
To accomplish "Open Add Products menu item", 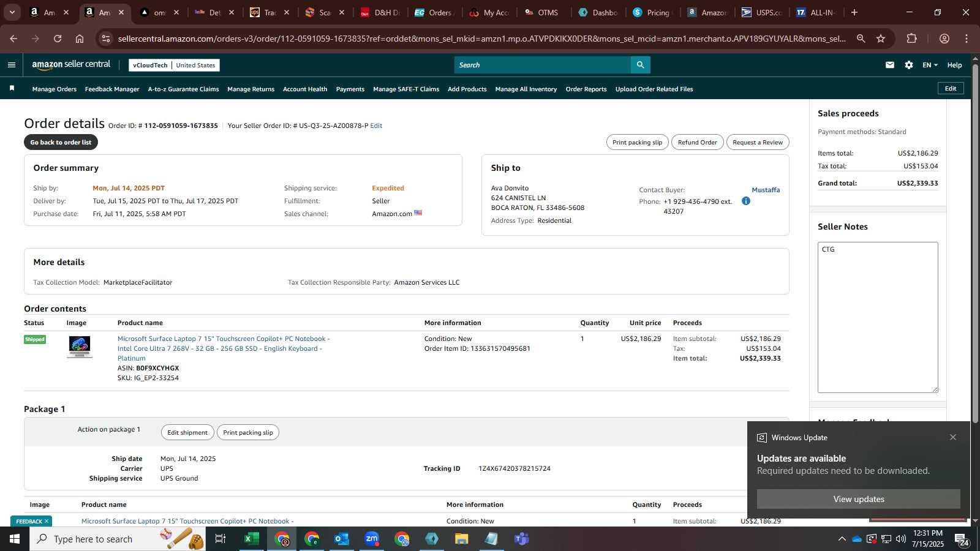I will 467,89.
